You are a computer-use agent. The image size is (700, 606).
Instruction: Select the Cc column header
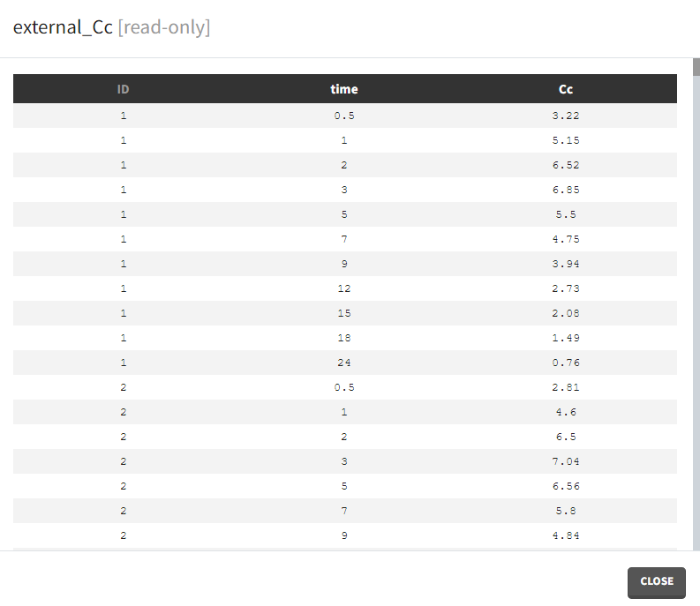[566, 89]
